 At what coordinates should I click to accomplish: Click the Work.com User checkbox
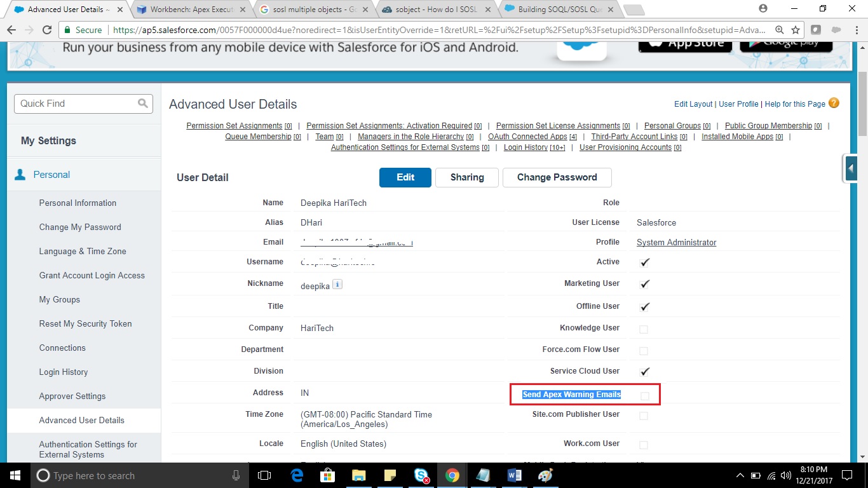pos(644,445)
